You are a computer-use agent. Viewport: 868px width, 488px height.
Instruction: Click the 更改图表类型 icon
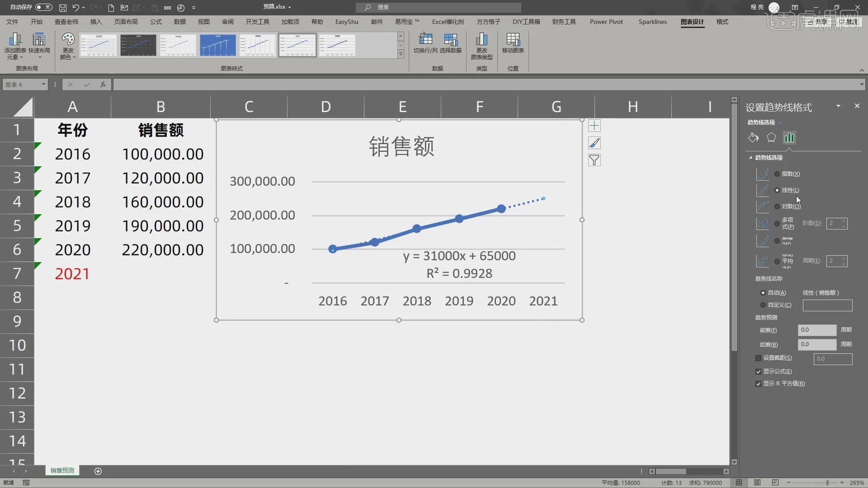point(481,44)
